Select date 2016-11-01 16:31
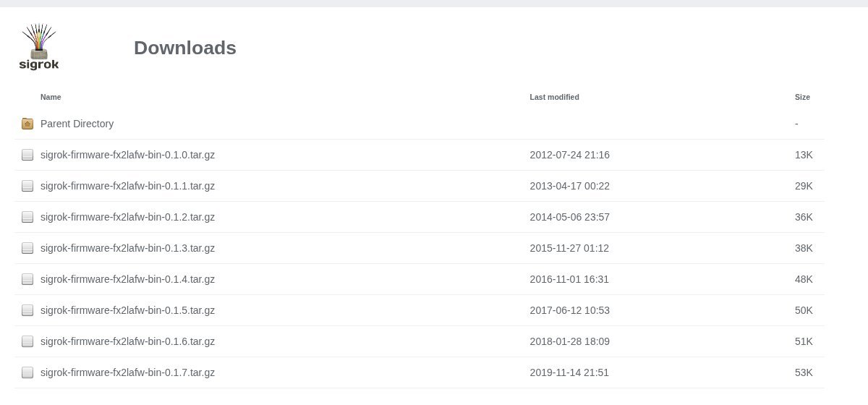The width and height of the screenshot is (868, 405). (569, 279)
